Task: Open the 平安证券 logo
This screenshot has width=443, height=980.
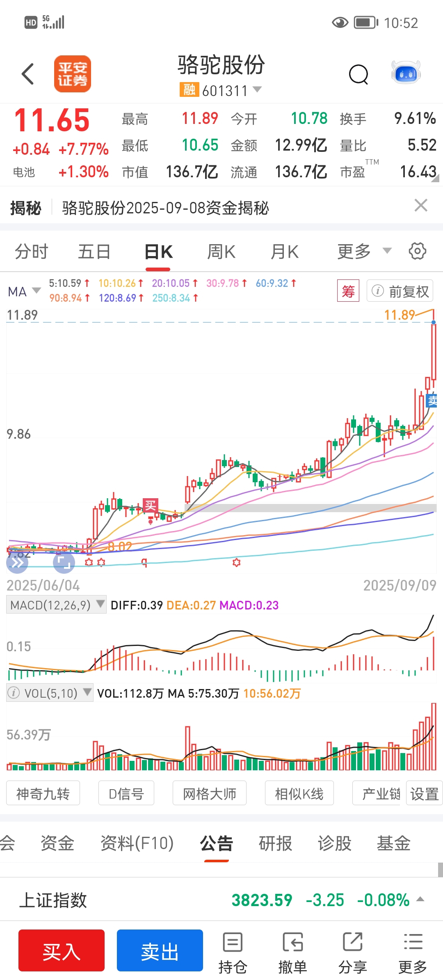Action: coord(73,74)
